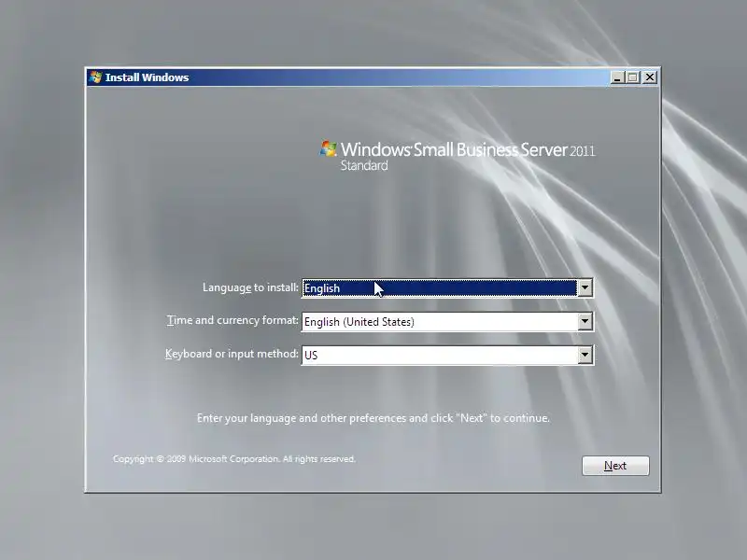Click the 'Install Windows' title text

pos(147,77)
